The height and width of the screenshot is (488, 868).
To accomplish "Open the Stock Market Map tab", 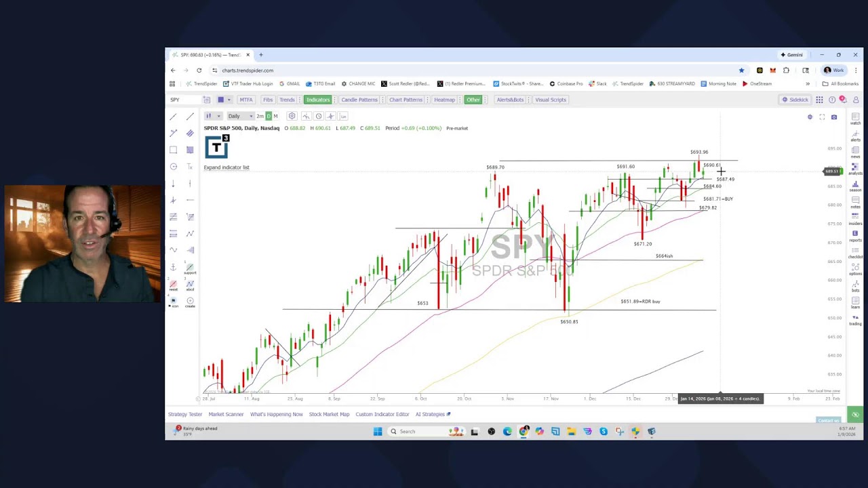I will pos(329,414).
